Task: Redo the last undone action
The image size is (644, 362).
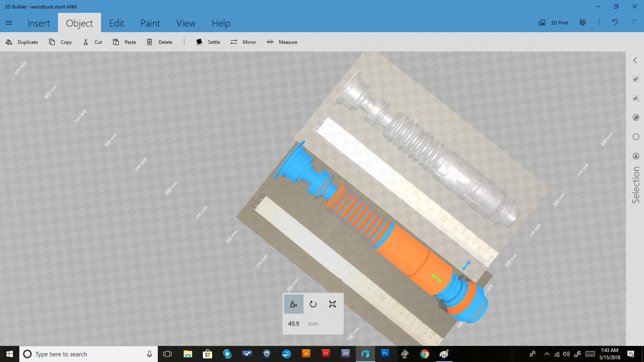Action: pyautogui.click(x=634, y=23)
